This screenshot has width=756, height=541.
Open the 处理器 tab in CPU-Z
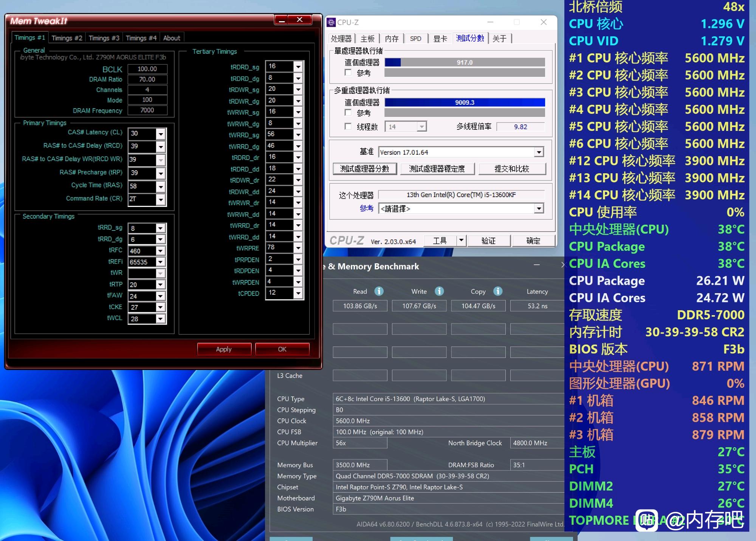tap(341, 39)
